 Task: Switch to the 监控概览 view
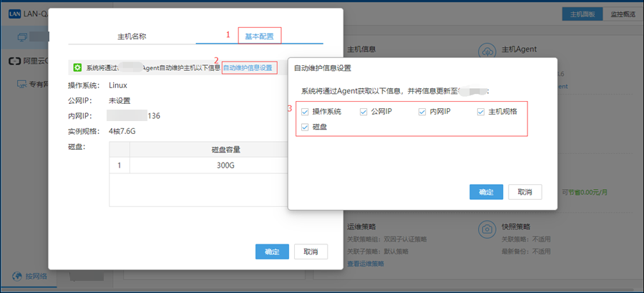click(622, 14)
